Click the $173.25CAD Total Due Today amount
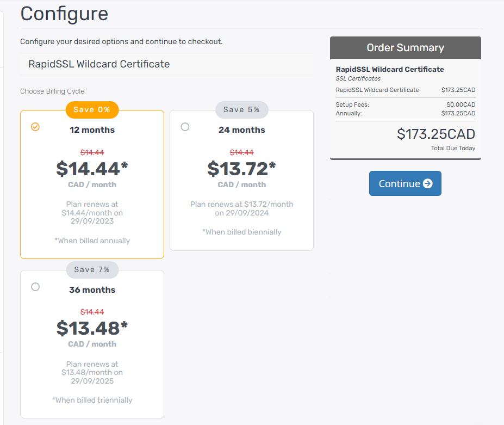The image size is (504, 425). point(435,134)
